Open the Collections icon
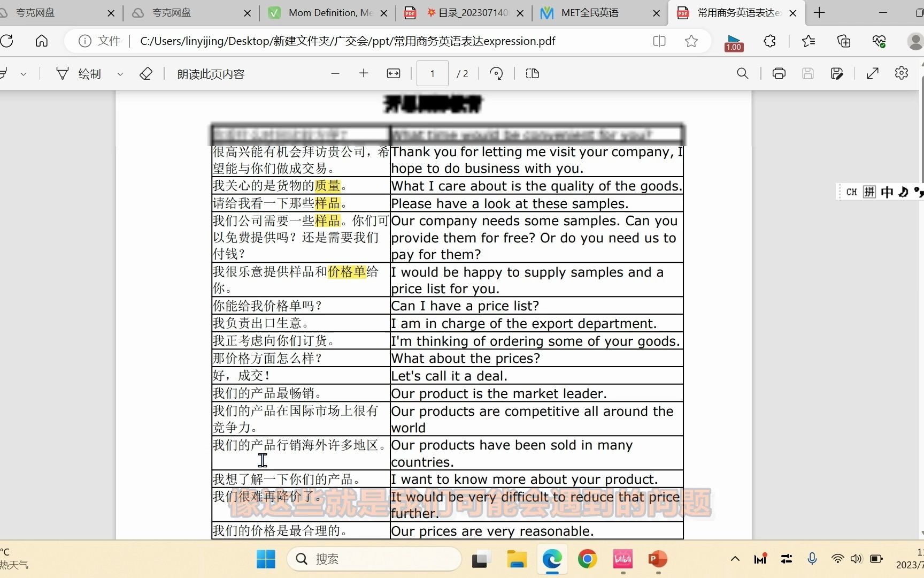924x578 pixels. pos(844,41)
